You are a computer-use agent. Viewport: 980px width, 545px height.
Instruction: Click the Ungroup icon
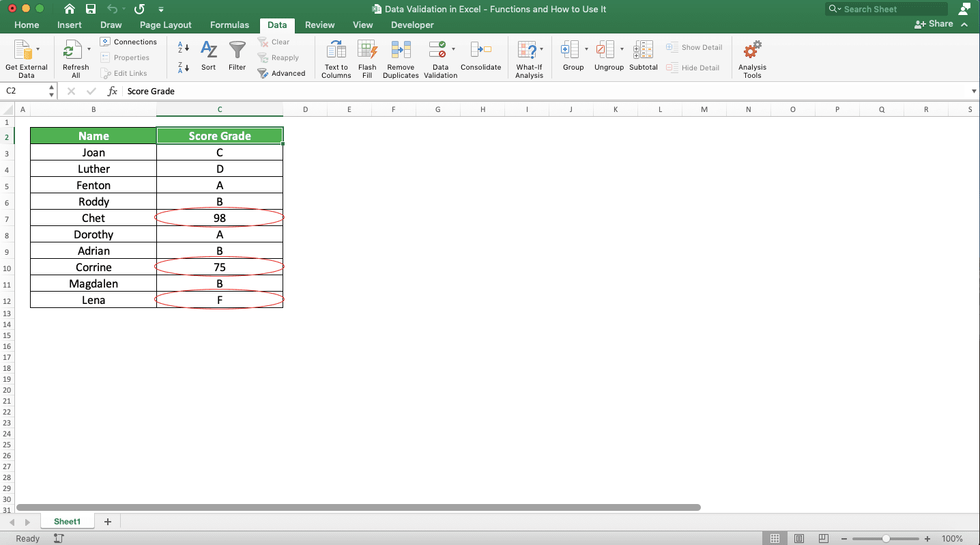point(605,50)
